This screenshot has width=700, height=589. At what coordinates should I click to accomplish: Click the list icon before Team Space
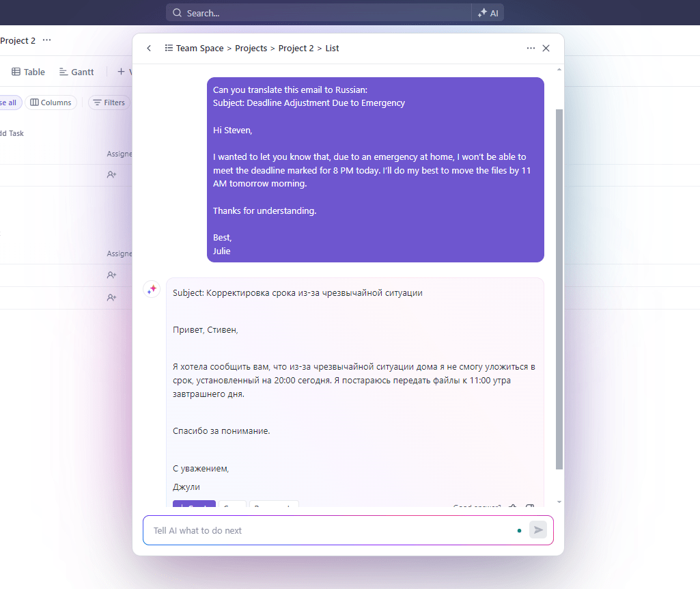[169, 48]
